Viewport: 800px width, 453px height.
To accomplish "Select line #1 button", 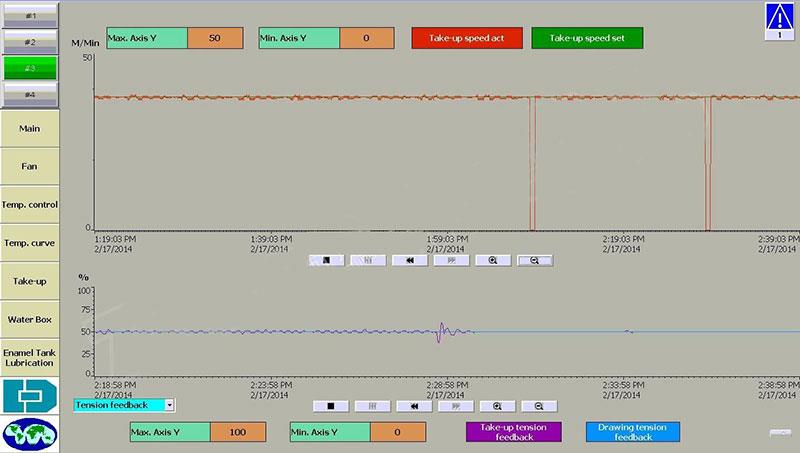I will pos(29,14).
